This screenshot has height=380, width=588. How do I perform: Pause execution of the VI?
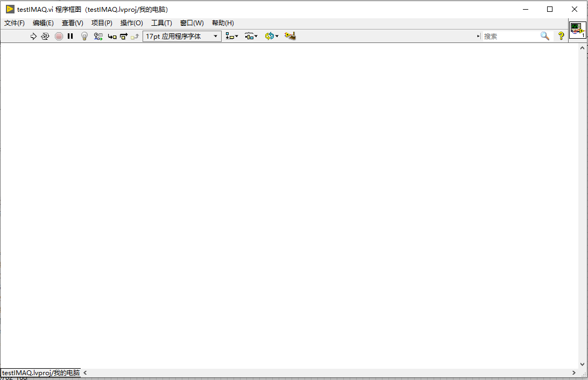point(70,37)
